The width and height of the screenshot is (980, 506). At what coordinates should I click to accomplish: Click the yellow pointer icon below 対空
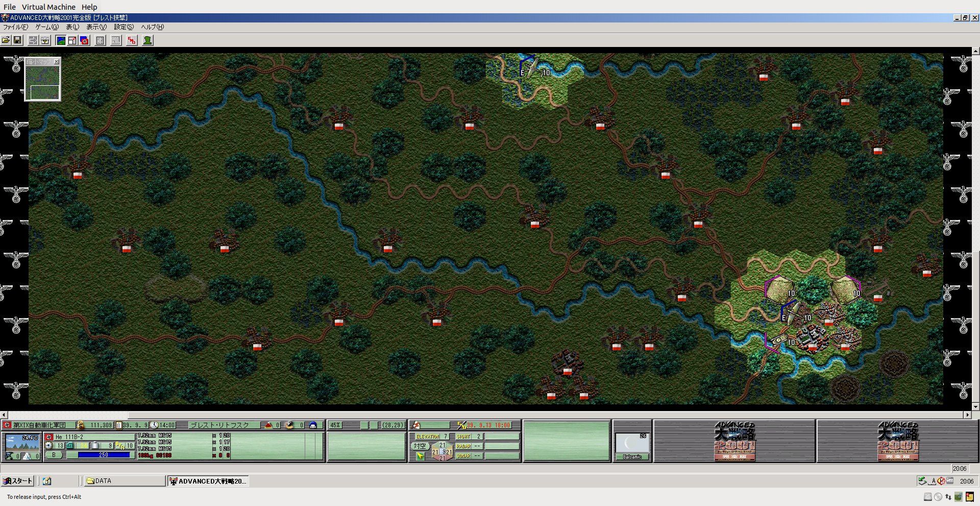tap(420, 456)
